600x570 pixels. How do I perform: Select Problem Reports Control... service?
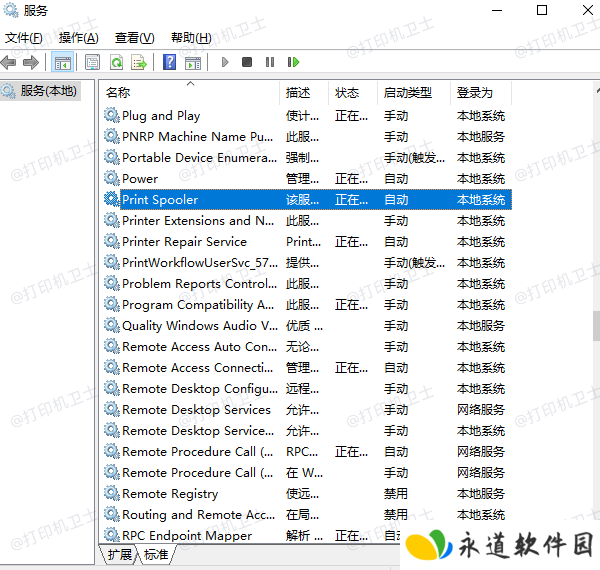pyautogui.click(x=199, y=284)
